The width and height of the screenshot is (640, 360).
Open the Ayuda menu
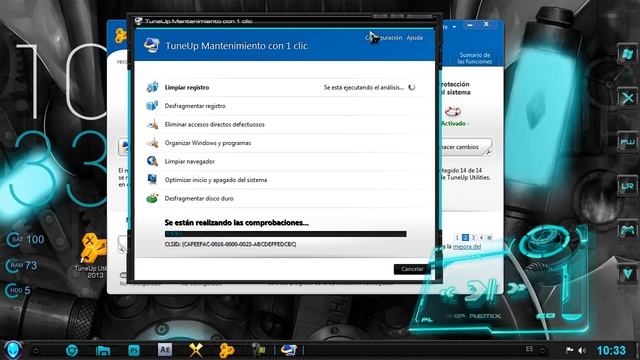point(414,38)
